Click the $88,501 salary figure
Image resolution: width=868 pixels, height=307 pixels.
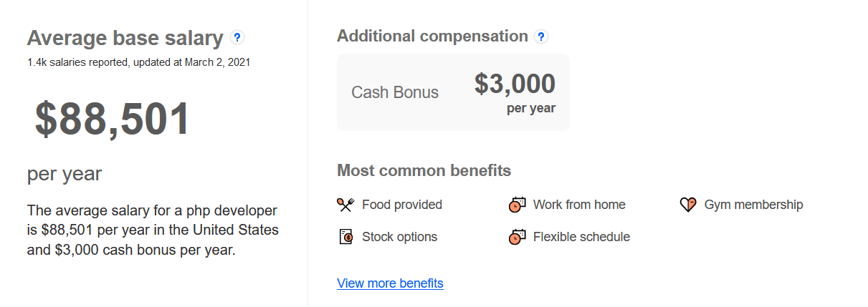point(113,119)
